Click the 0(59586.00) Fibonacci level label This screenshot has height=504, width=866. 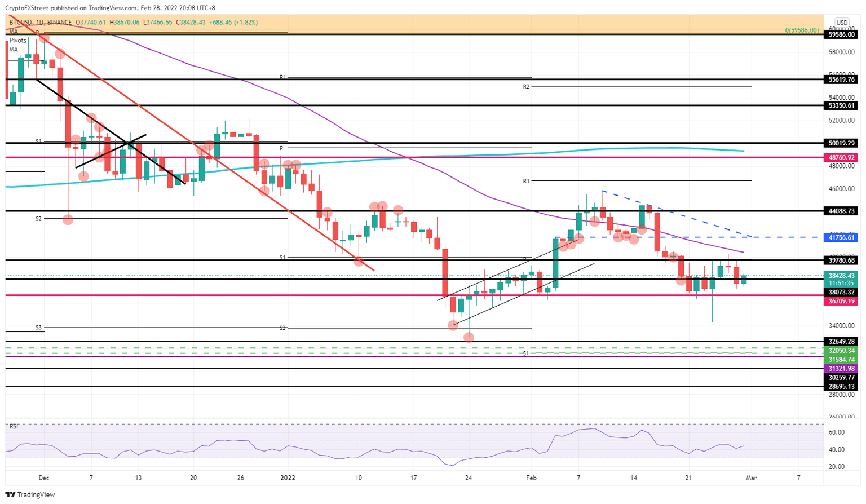click(802, 29)
